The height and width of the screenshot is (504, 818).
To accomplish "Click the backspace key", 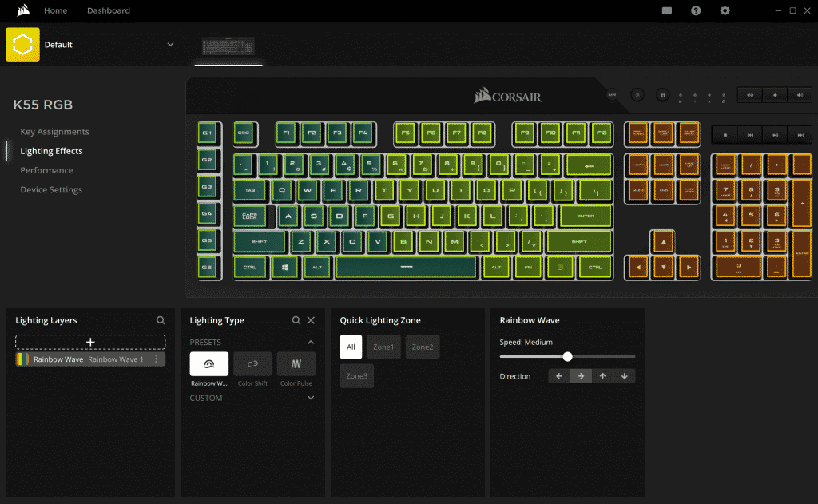I will [589, 165].
